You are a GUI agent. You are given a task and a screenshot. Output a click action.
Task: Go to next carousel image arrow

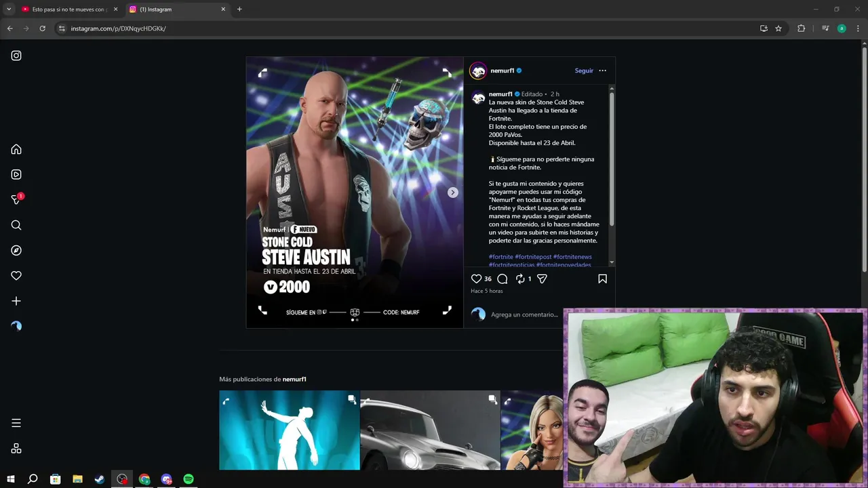point(452,192)
